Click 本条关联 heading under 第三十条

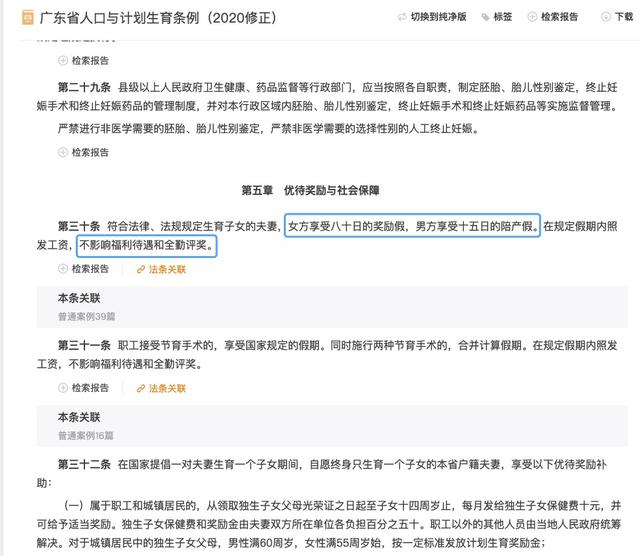[79, 298]
